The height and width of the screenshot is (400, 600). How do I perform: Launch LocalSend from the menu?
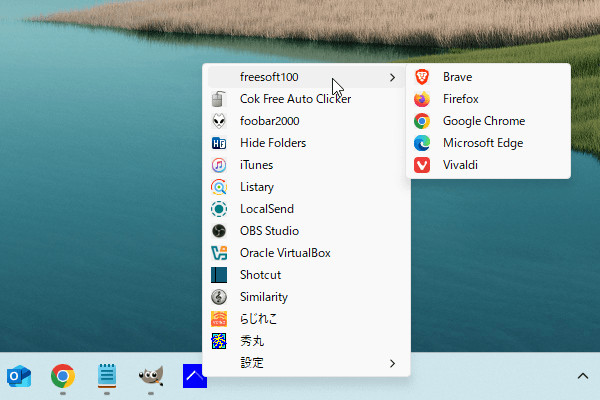click(x=306, y=209)
